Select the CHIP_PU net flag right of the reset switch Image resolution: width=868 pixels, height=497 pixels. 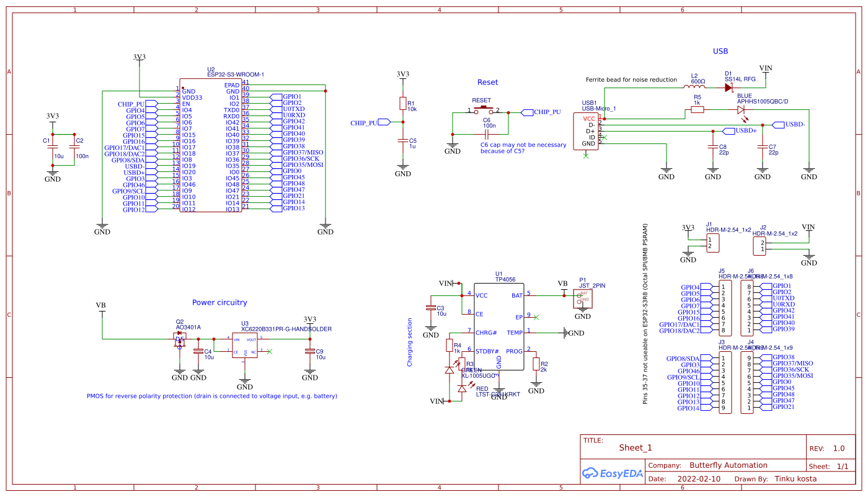pos(541,112)
